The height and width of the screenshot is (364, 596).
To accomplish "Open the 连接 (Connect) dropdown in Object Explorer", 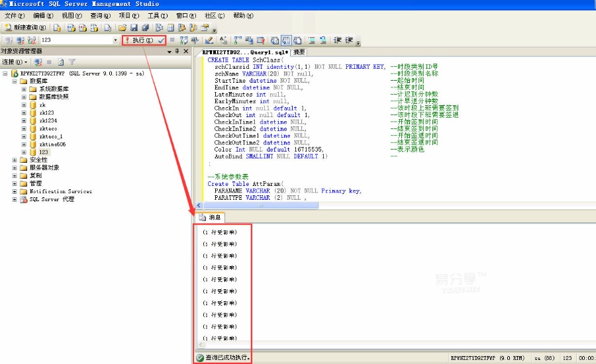I will [15, 62].
